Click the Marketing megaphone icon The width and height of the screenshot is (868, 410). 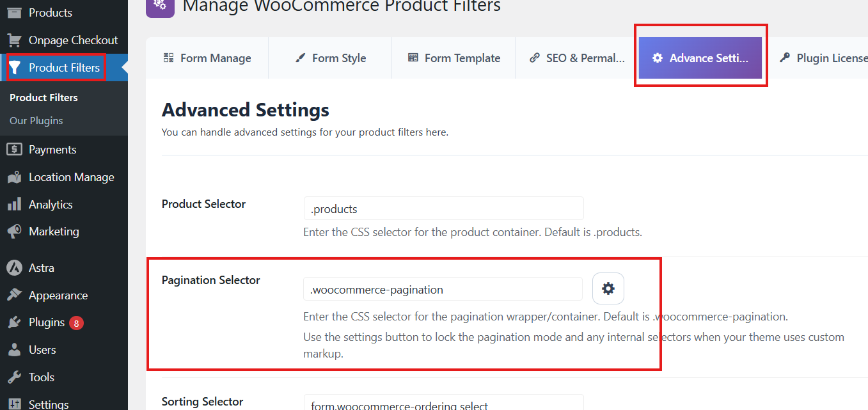point(14,232)
